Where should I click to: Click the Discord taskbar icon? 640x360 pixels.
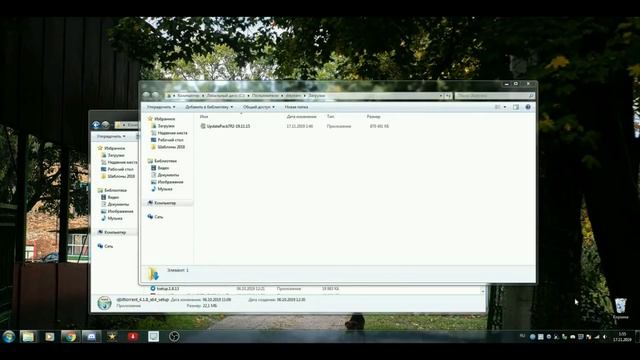pyautogui.click(x=91, y=337)
